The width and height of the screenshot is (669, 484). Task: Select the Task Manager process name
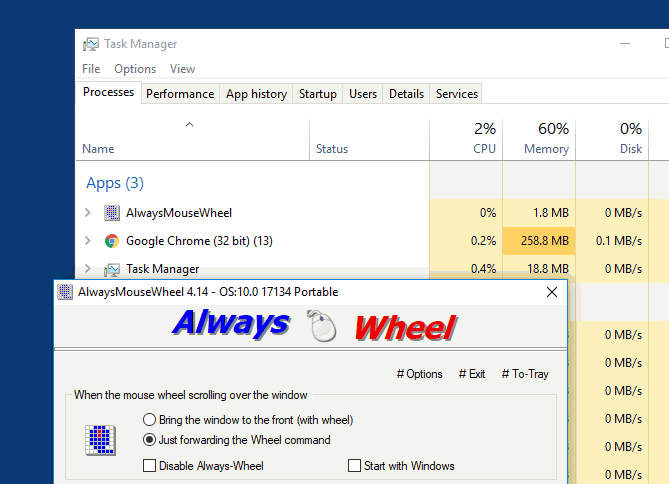click(163, 269)
